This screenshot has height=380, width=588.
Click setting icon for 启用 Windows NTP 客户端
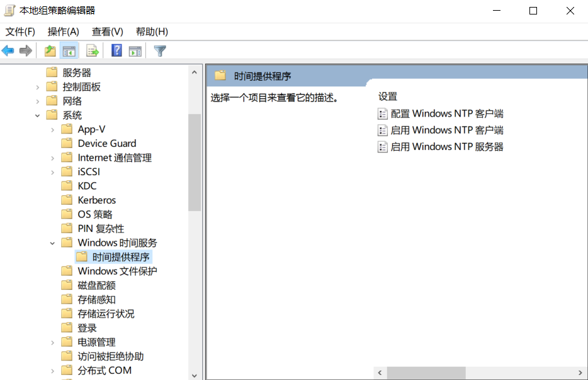(x=383, y=130)
